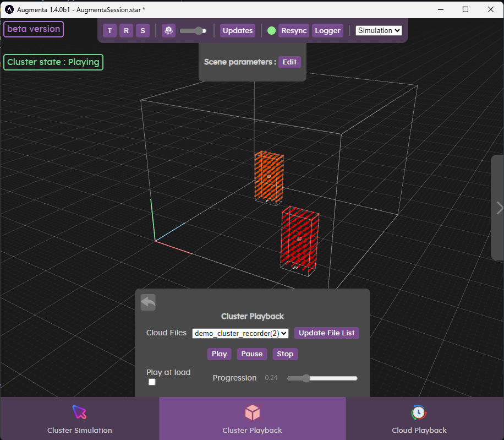
Task: Open the Simulation mode dropdown
Action: (379, 30)
